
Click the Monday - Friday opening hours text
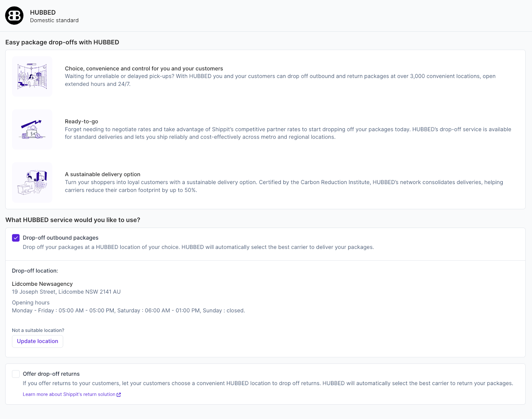tap(128, 311)
